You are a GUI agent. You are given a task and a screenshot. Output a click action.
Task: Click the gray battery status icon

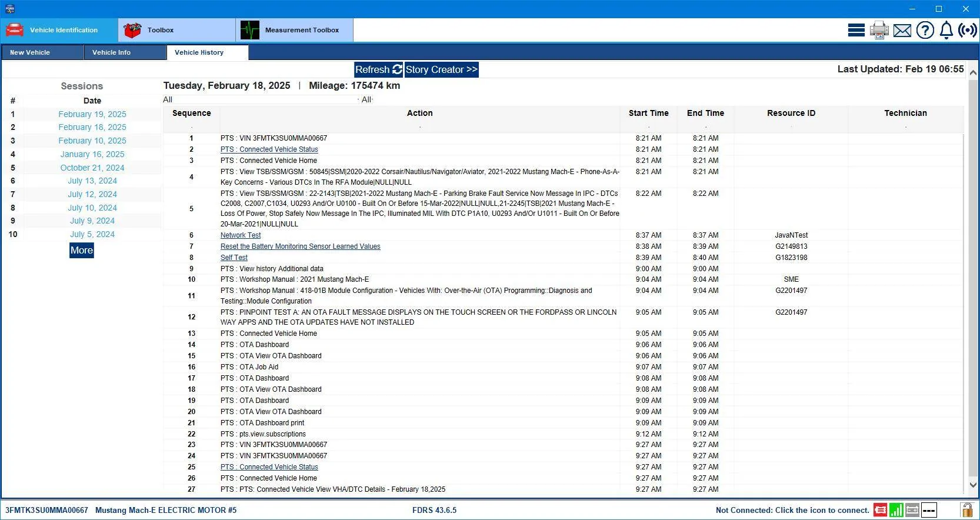912,510
